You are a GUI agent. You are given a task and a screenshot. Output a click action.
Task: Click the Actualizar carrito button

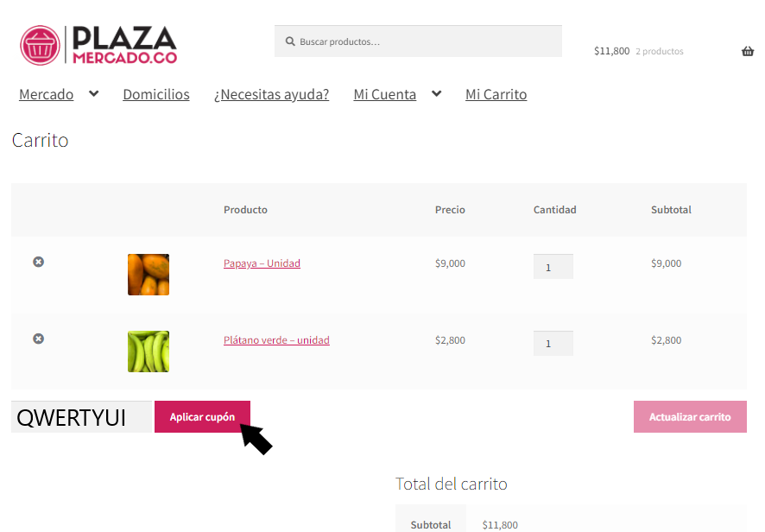click(x=690, y=417)
